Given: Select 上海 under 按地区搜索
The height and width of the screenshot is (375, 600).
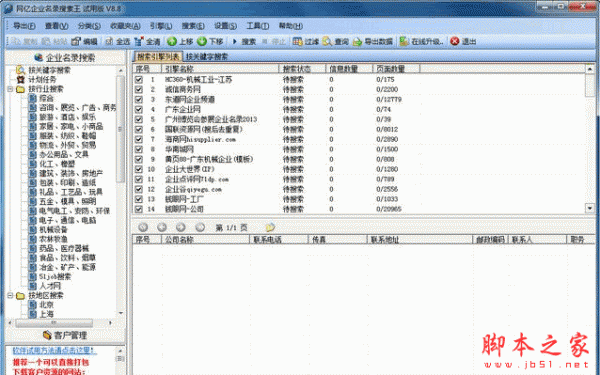Looking at the screenshot, I should (x=47, y=314).
